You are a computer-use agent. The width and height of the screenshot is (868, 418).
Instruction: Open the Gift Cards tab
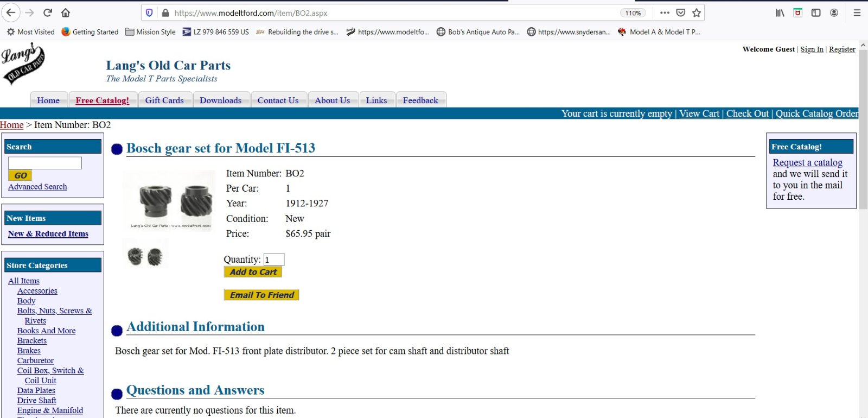[164, 100]
